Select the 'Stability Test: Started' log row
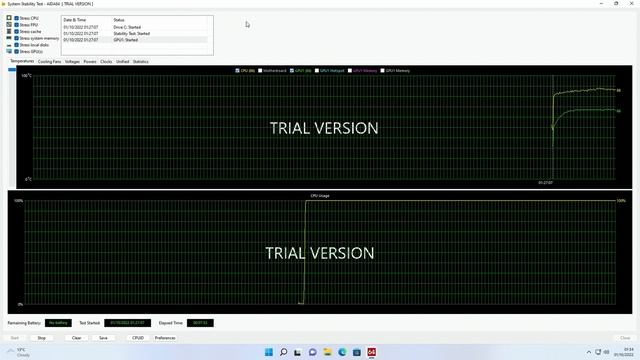The width and height of the screenshot is (640, 360). tap(135, 33)
